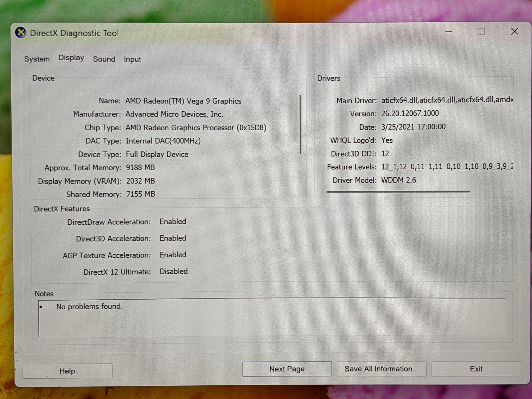Close the DirectX Diagnostic Tool window

tap(514, 32)
